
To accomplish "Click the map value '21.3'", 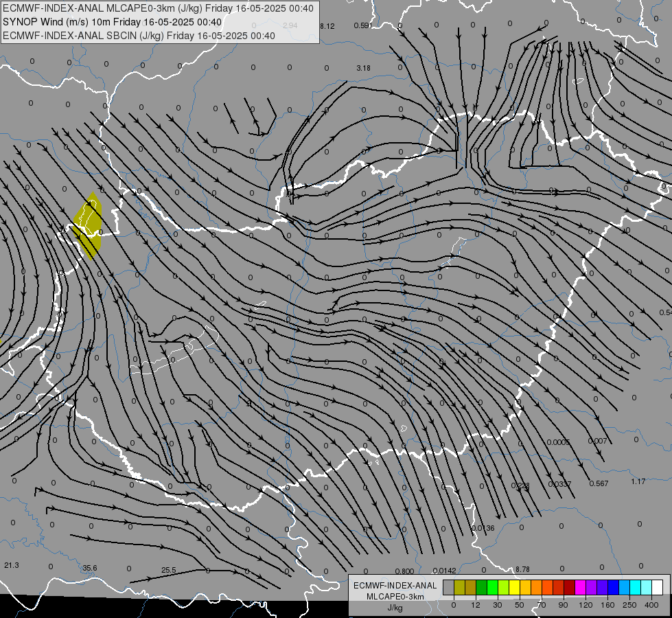I will (x=12, y=565).
